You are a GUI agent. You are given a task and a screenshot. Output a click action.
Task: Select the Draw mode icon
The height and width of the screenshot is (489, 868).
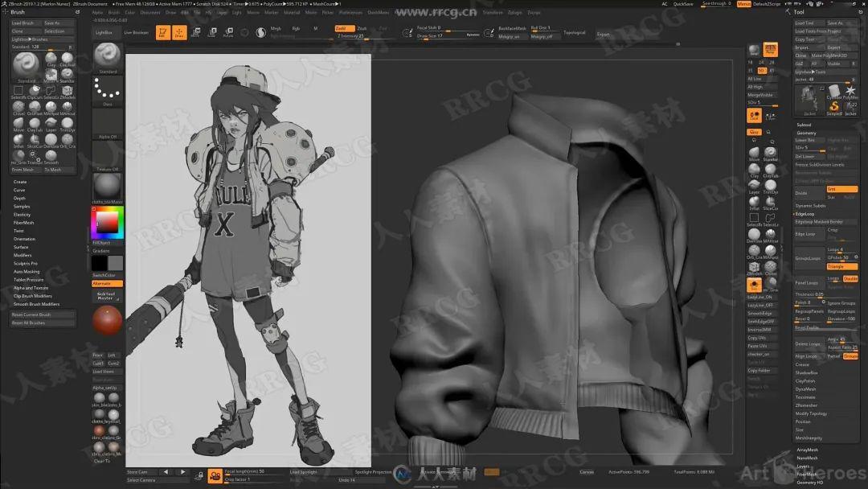tap(178, 33)
